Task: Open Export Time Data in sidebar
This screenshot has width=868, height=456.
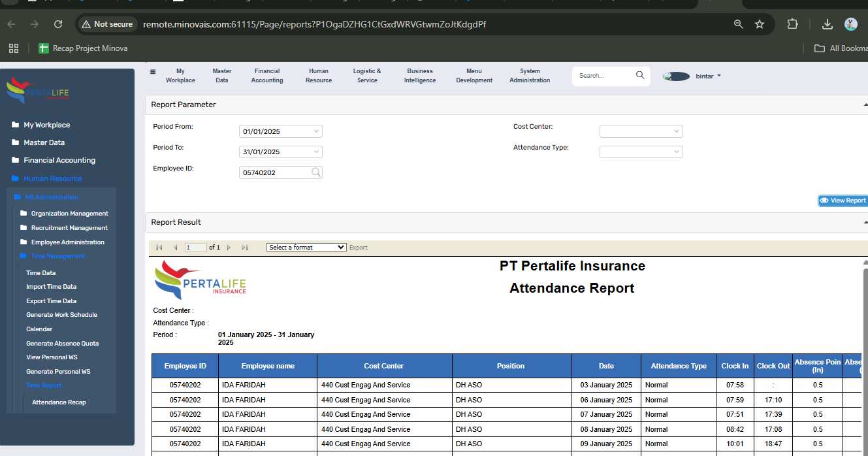Action: [x=51, y=301]
